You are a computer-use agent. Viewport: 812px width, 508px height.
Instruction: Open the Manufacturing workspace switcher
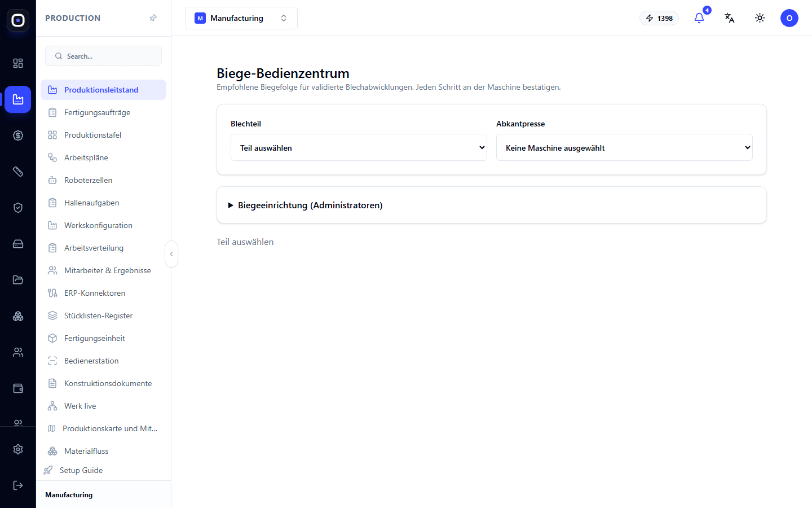(x=241, y=18)
